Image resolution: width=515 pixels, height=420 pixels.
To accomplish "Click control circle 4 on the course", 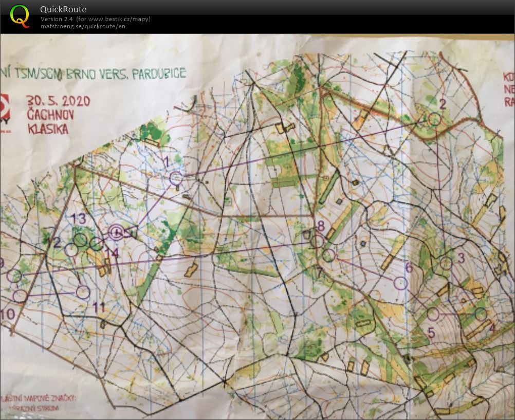I will [x=481, y=314].
